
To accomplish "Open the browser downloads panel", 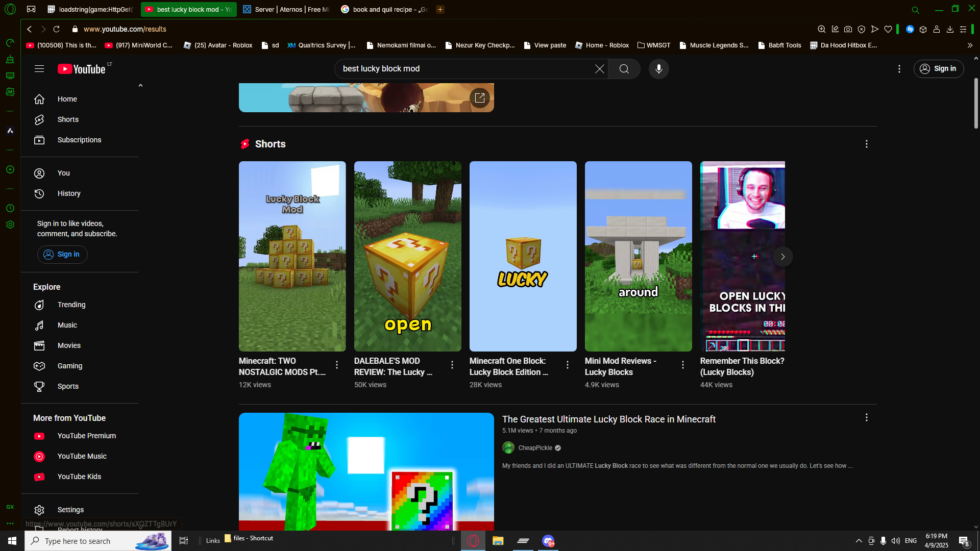I will pos(950,29).
